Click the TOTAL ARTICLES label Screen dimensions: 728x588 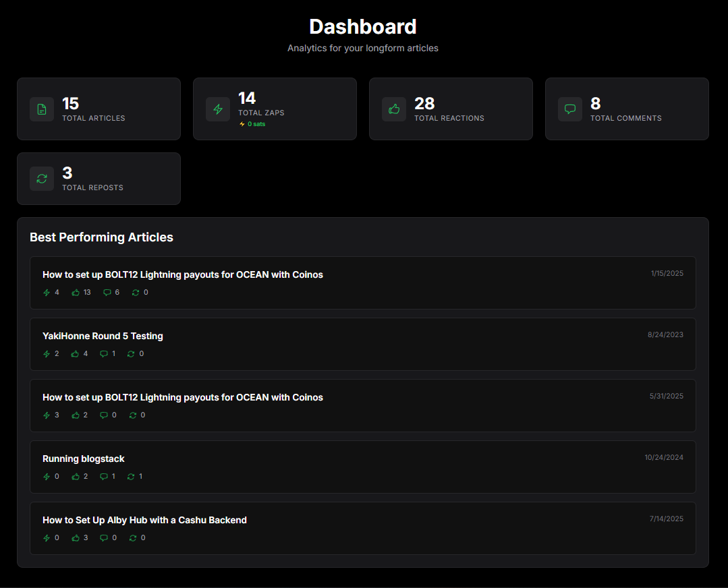pyautogui.click(x=94, y=119)
